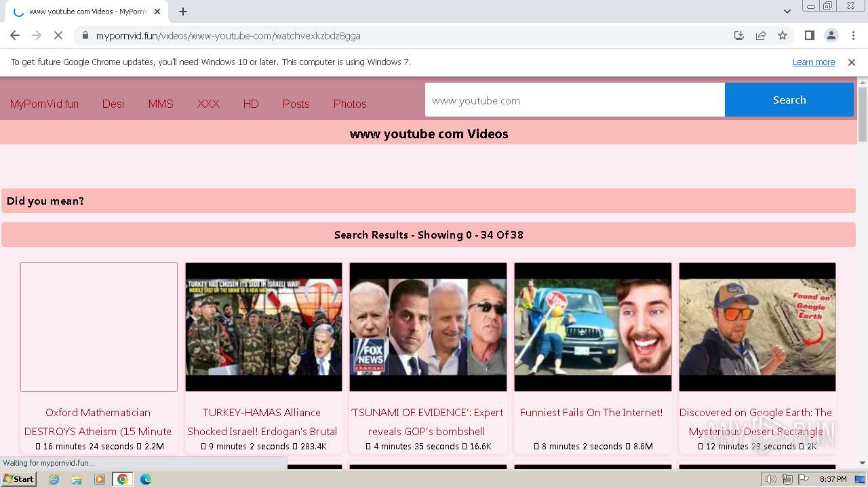This screenshot has width=868, height=488.
Task: Launch Internet Explorer from taskbar
Action: point(54,479)
